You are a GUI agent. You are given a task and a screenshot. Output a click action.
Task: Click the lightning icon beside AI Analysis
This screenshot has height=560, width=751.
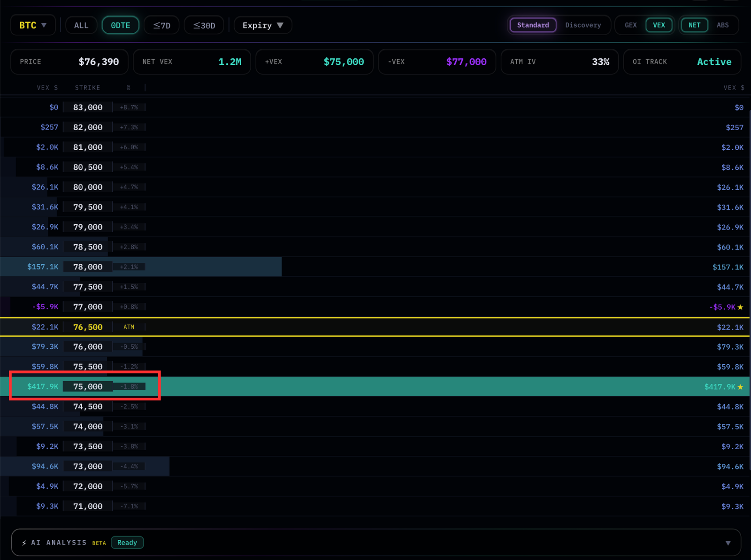click(24, 543)
